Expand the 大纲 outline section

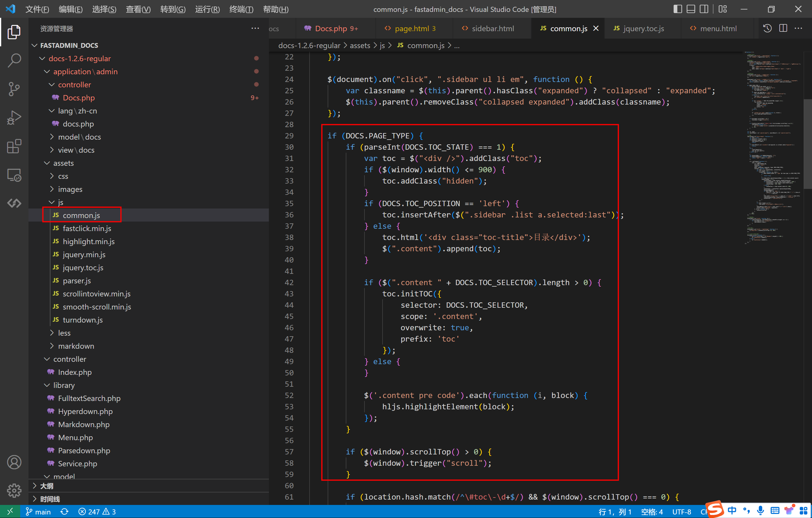149,486
